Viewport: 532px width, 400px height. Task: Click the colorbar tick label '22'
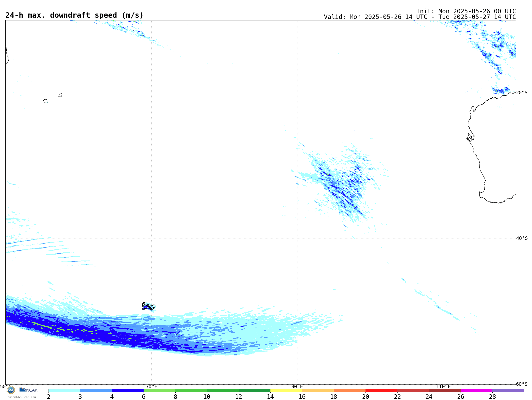tap(397, 397)
